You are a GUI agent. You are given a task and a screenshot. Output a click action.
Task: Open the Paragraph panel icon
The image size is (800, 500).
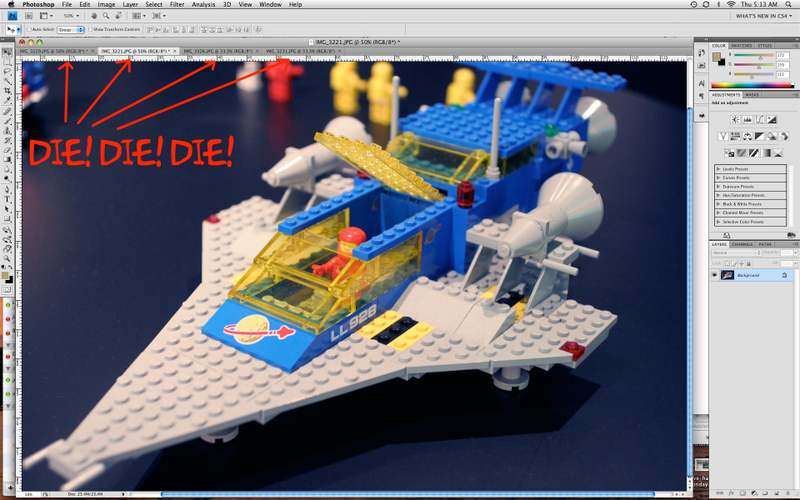[x=702, y=96]
